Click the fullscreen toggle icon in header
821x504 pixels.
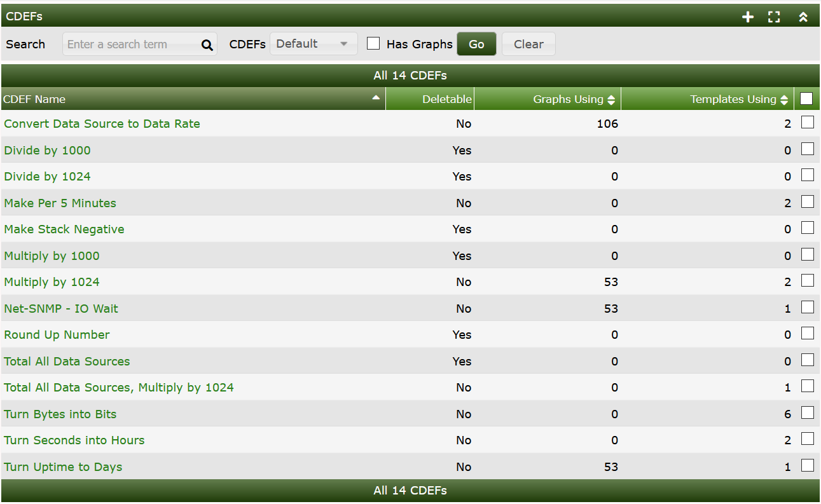(x=774, y=17)
